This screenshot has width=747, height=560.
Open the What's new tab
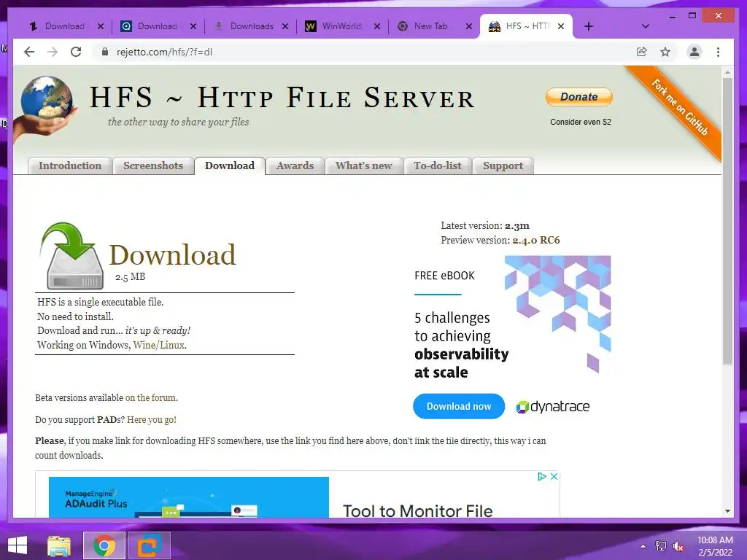click(363, 166)
